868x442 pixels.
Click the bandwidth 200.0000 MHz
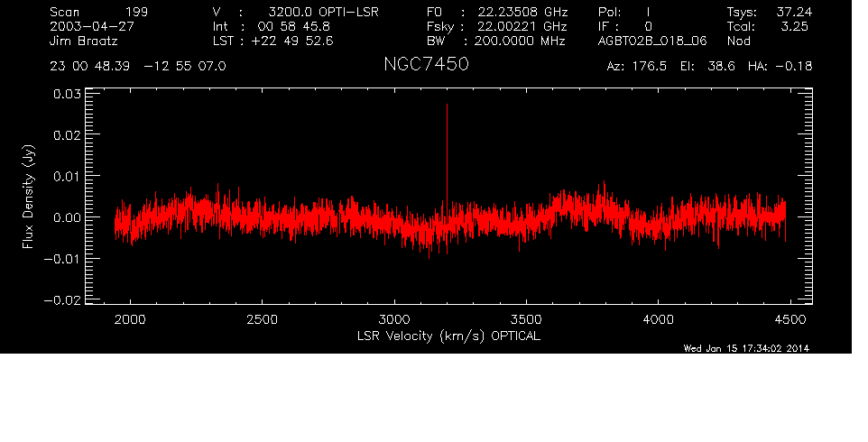519,41
